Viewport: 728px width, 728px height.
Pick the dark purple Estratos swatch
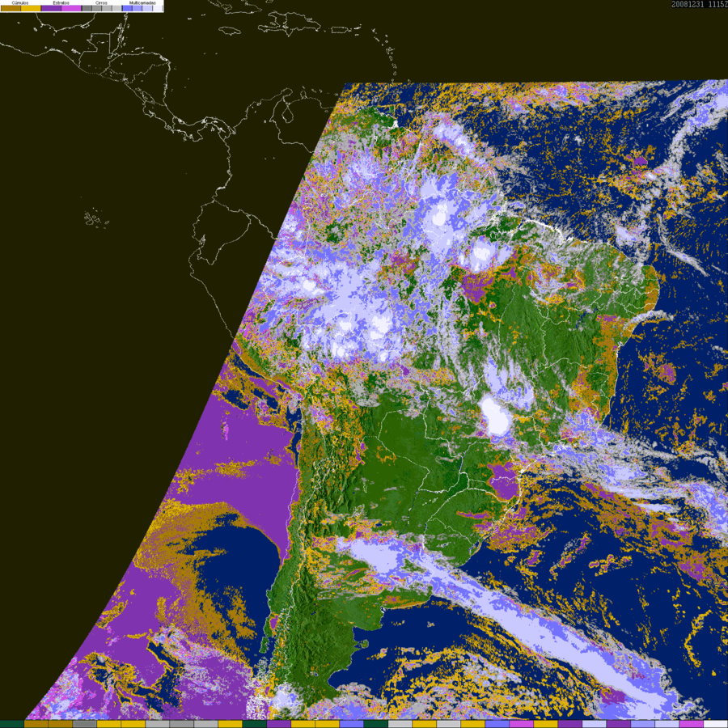tap(51, 8)
